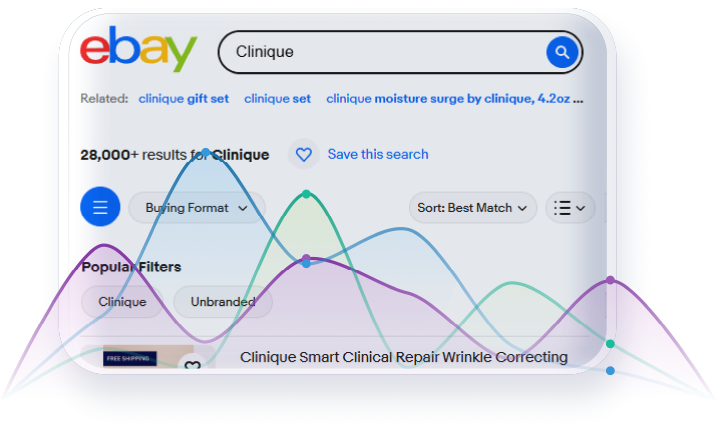Click the Save this search link
The height and width of the screenshot is (431, 718).
378,154
